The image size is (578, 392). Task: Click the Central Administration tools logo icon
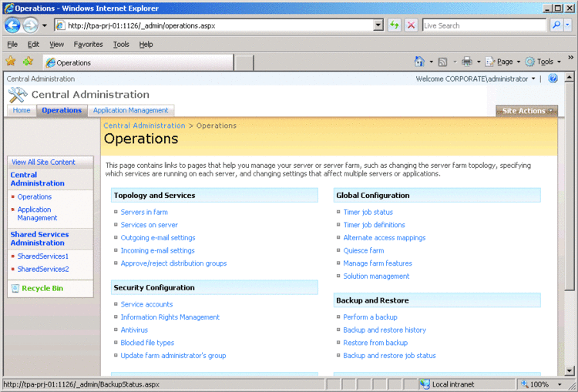click(17, 95)
